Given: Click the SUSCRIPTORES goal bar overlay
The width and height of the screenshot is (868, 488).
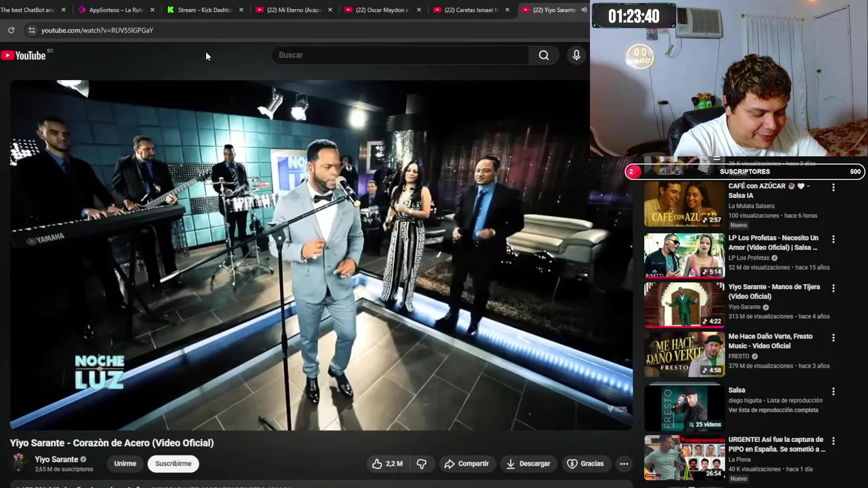Looking at the screenshot, I should (x=745, y=171).
